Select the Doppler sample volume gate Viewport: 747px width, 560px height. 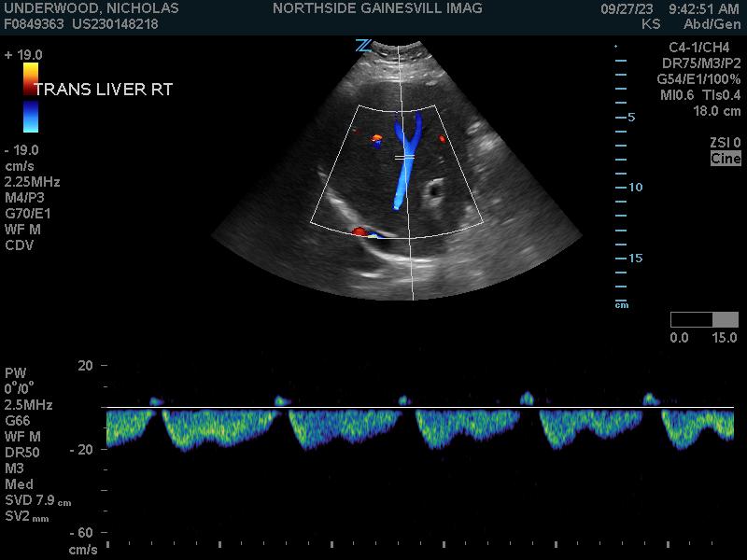pos(404,159)
